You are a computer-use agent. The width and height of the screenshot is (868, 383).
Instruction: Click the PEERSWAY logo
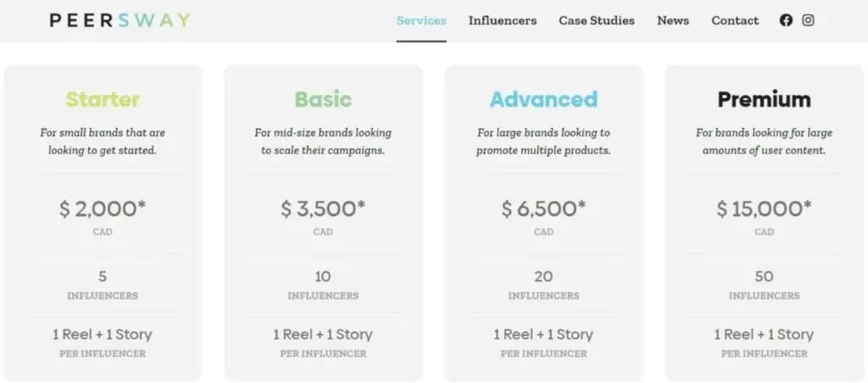[120, 20]
